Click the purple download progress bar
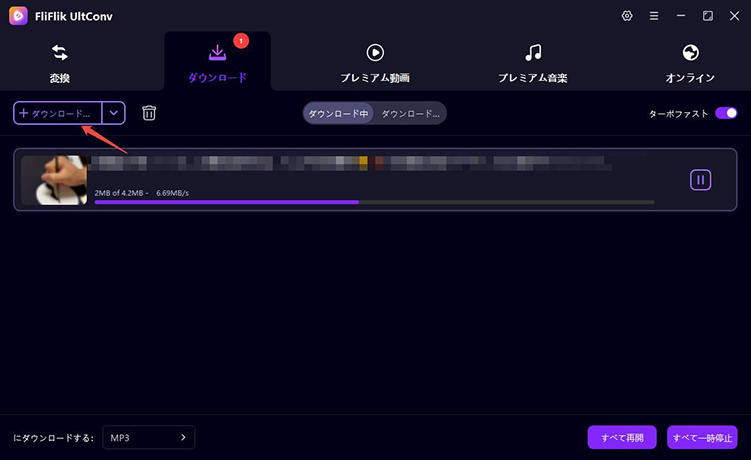This screenshot has width=751, height=460. click(x=374, y=202)
